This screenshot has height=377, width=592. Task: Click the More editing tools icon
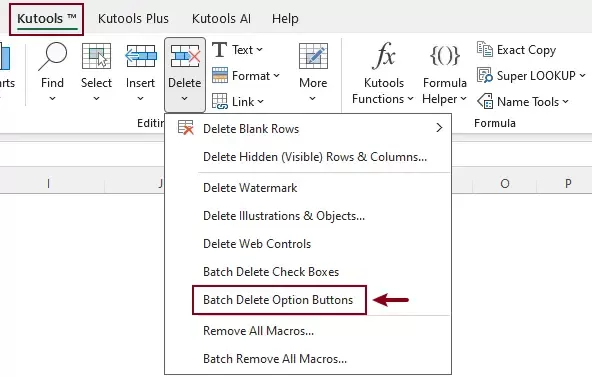[x=313, y=56]
